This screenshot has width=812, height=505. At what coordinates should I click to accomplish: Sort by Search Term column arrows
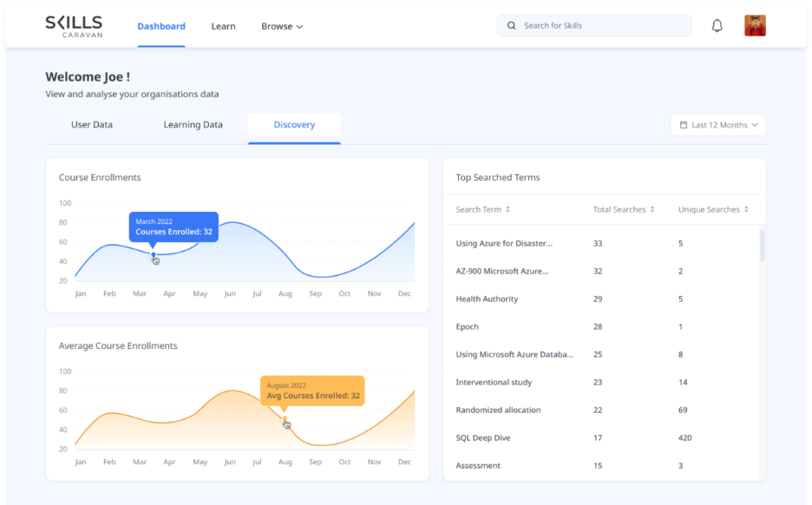(508, 210)
